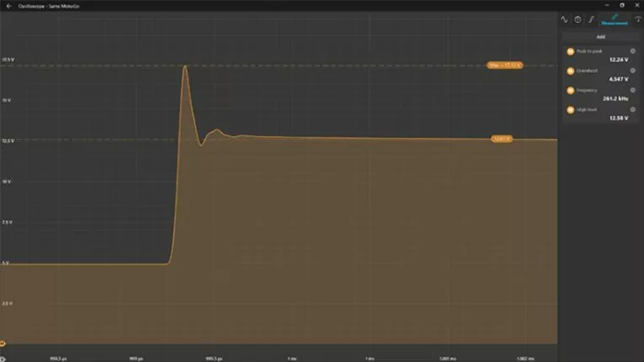The width and height of the screenshot is (644, 362).
Task: Select the Max 17.12 V cursor label
Action: (505, 65)
